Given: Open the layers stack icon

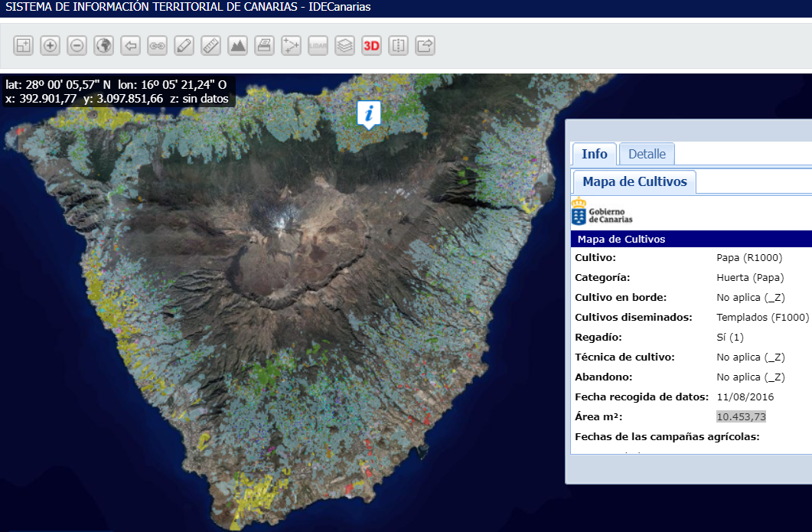Looking at the screenshot, I should coord(344,46).
